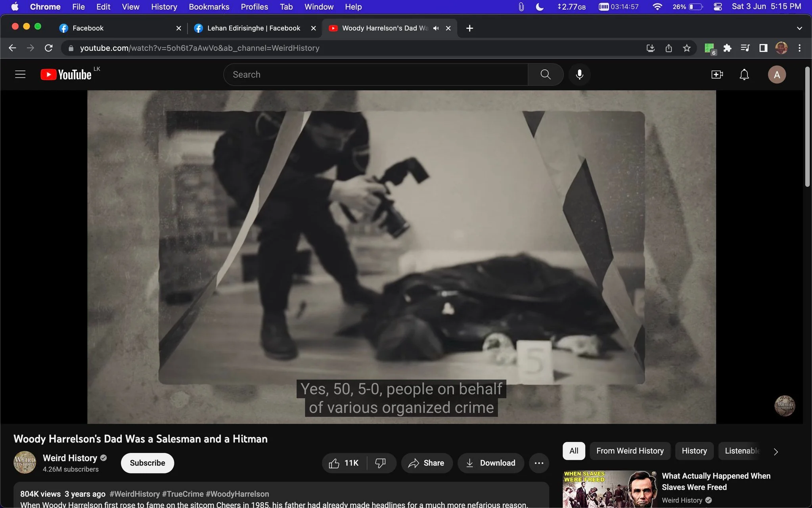The width and height of the screenshot is (812, 508).
Task: Click the battery status indicator
Action: [x=688, y=7]
